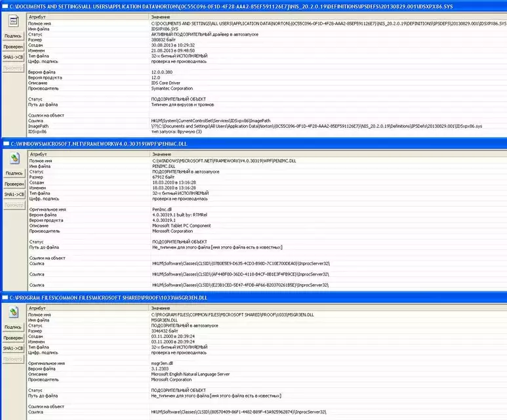Select 'Microsoft Corporation' in the MSGR3EN.DLL panel

click(x=171, y=379)
